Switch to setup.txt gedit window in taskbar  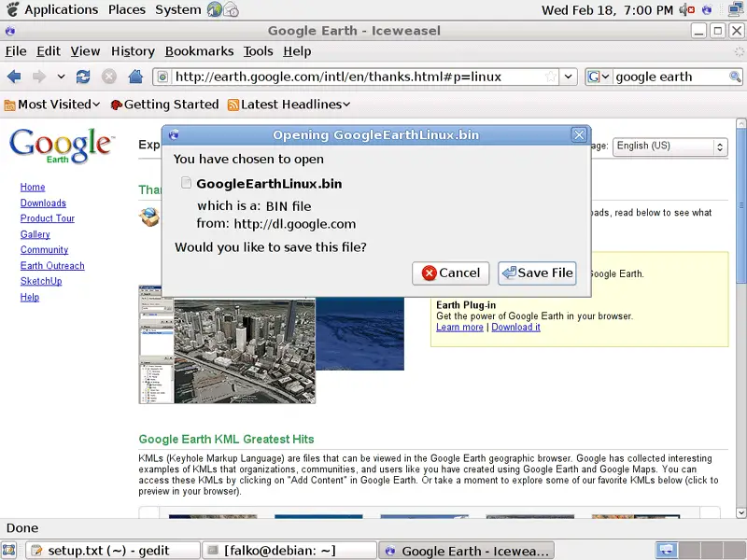click(x=113, y=551)
